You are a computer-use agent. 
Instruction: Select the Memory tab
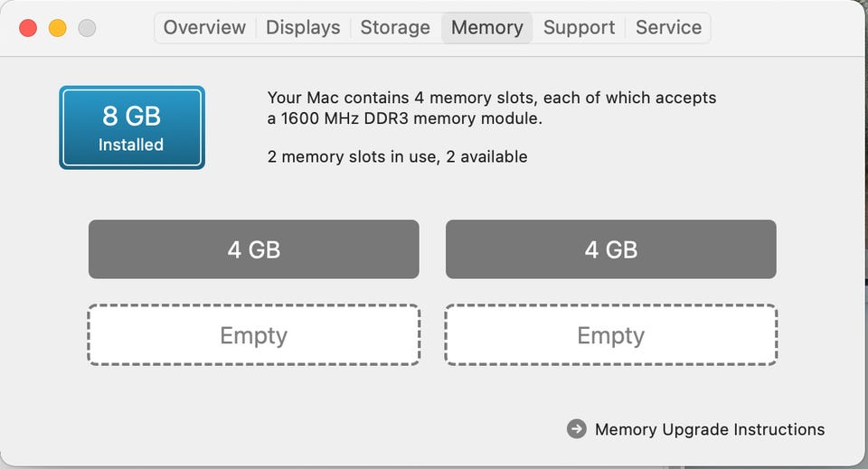[486, 27]
